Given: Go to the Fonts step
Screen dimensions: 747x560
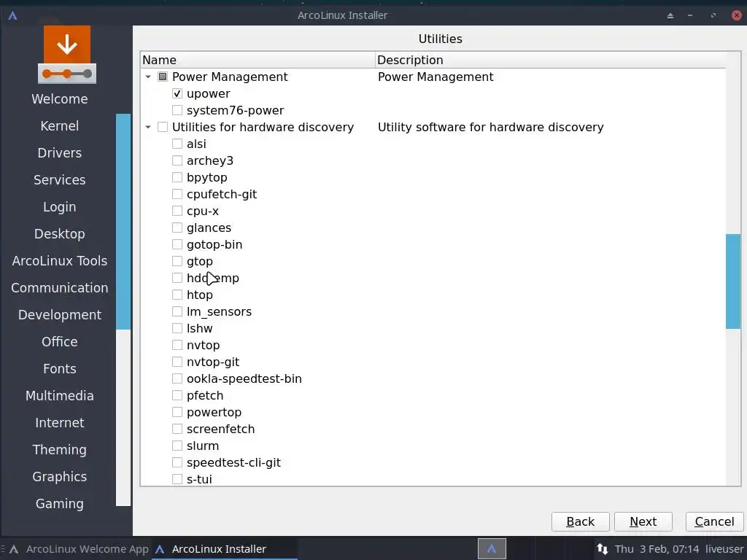Looking at the screenshot, I should (60, 369).
